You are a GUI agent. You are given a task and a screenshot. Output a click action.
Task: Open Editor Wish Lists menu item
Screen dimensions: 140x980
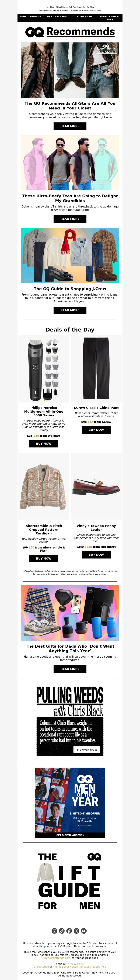click(x=109, y=18)
